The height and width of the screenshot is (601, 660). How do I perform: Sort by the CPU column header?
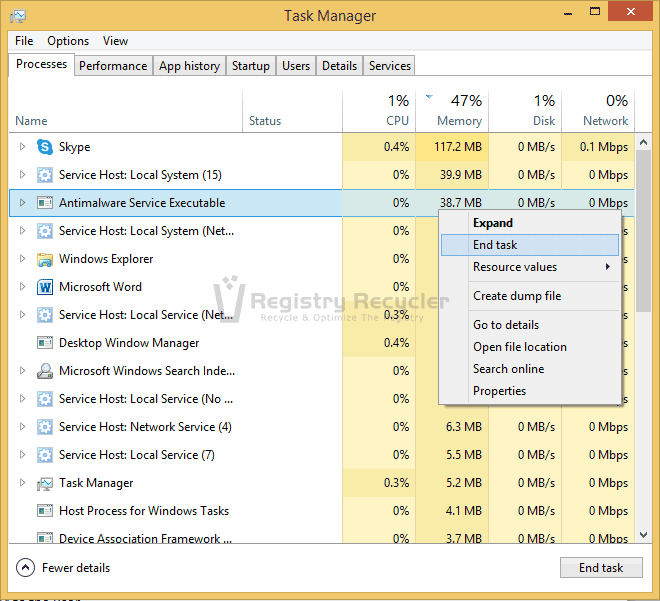(x=379, y=112)
